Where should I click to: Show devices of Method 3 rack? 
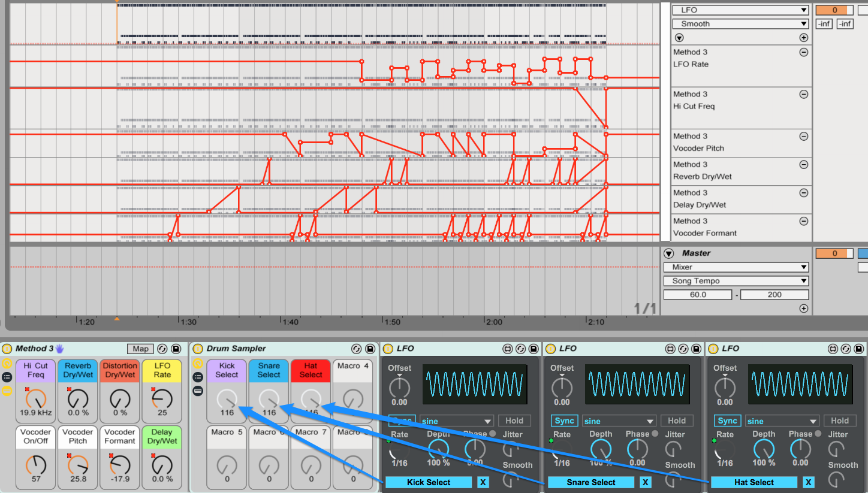pyautogui.click(x=7, y=391)
